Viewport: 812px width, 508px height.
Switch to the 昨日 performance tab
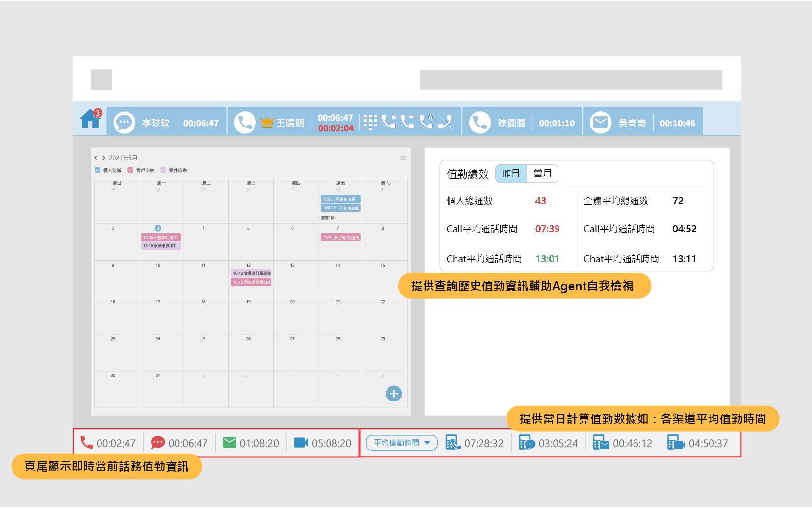pos(511,174)
